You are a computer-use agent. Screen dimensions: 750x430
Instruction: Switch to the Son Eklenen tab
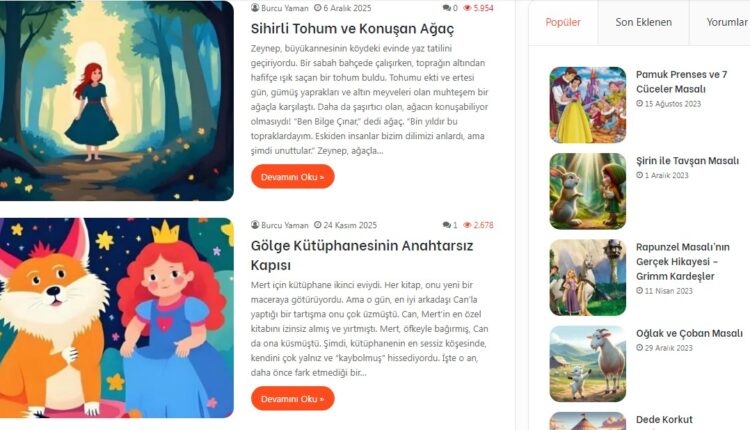(643, 22)
